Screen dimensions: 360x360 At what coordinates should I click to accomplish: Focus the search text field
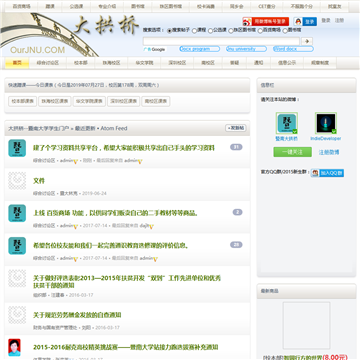tap(221, 41)
